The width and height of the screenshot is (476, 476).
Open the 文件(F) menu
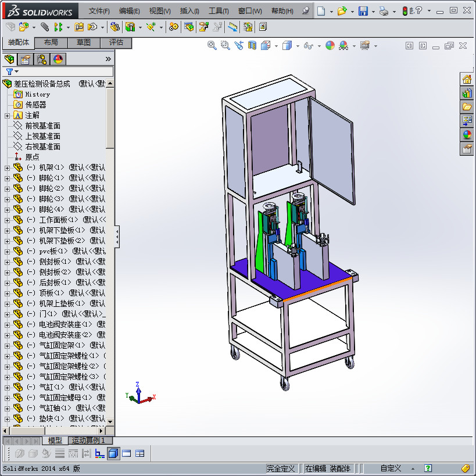click(x=99, y=11)
